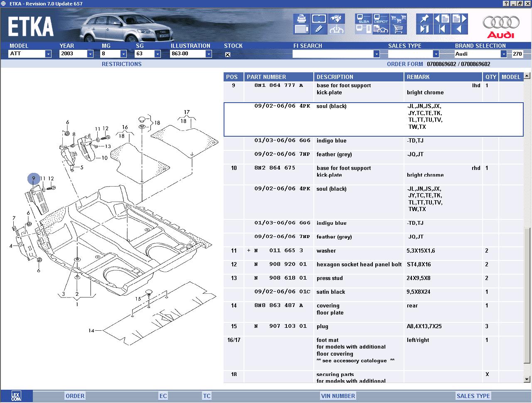Open the single shopping cart icon

(399, 29)
